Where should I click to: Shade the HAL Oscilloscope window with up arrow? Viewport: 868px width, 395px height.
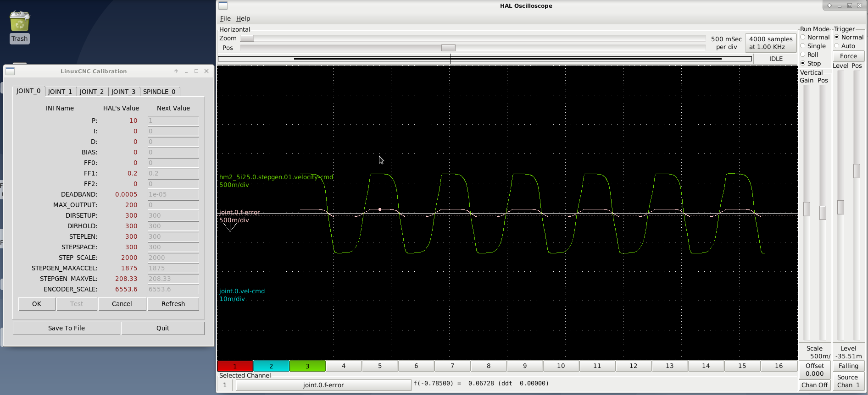pyautogui.click(x=829, y=5)
